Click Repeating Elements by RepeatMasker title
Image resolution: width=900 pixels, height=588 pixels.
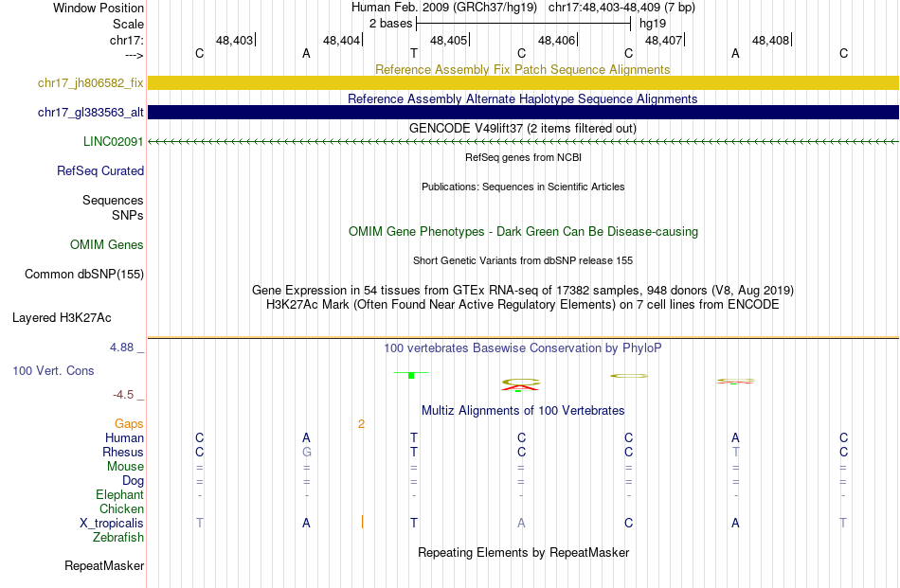[524, 552]
